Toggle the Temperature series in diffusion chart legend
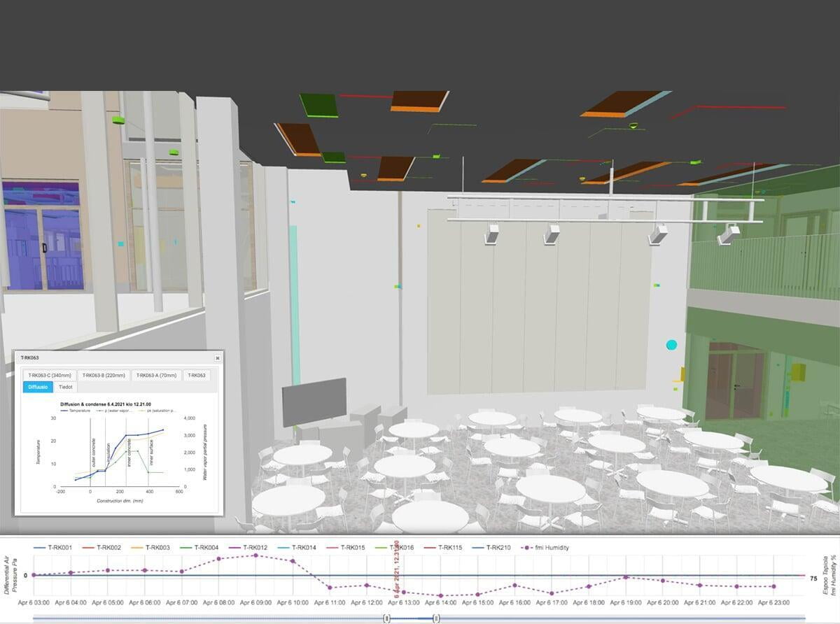This screenshot has width=840, height=624. [76, 410]
